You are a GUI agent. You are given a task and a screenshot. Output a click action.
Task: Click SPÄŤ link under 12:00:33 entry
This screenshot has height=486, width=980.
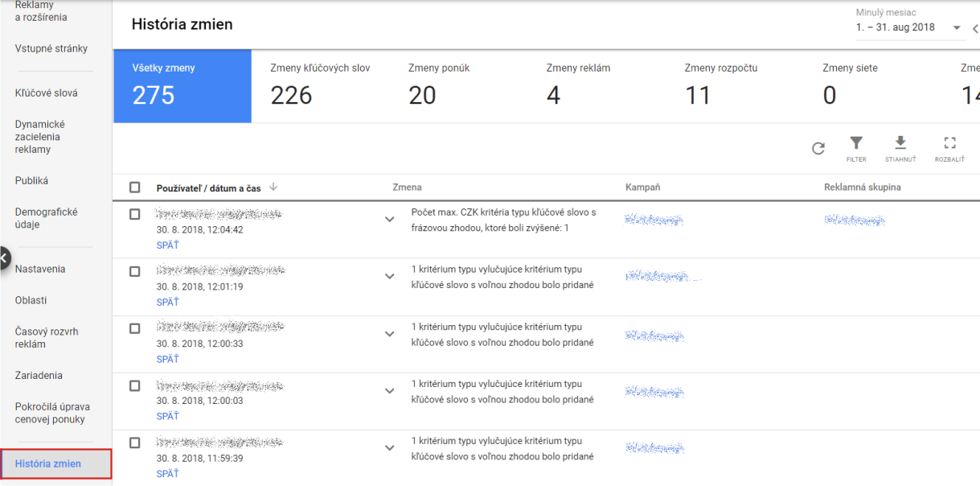(167, 360)
